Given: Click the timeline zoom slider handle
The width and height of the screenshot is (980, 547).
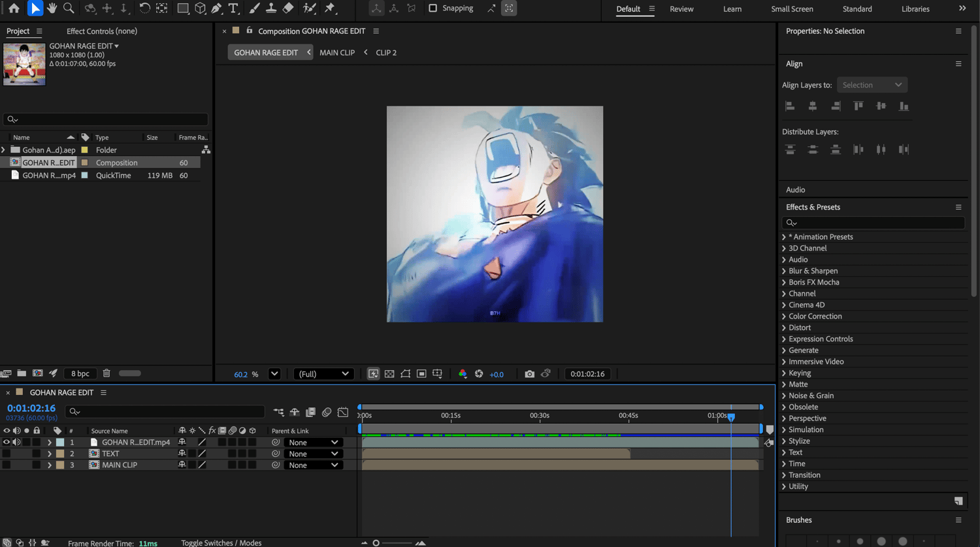Looking at the screenshot, I should point(376,542).
